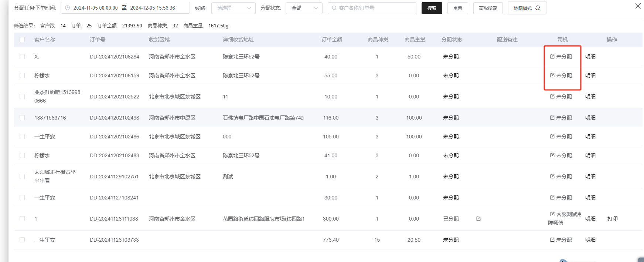644x262 pixels.
Task: Open the 线路 route dropdown
Action: point(233,8)
